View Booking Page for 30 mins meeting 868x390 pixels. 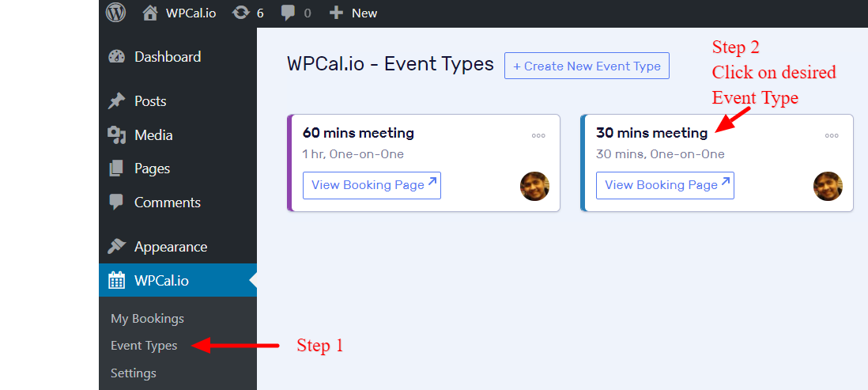666,185
